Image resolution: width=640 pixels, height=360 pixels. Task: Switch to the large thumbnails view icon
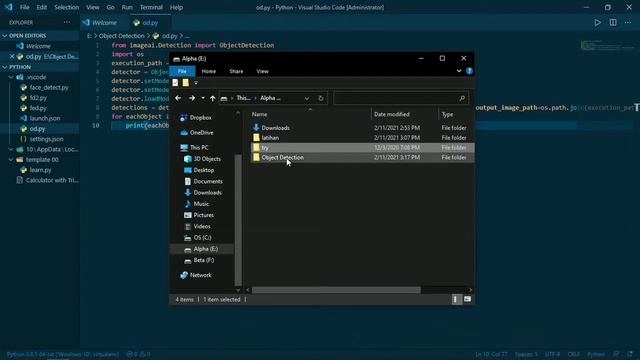467,299
